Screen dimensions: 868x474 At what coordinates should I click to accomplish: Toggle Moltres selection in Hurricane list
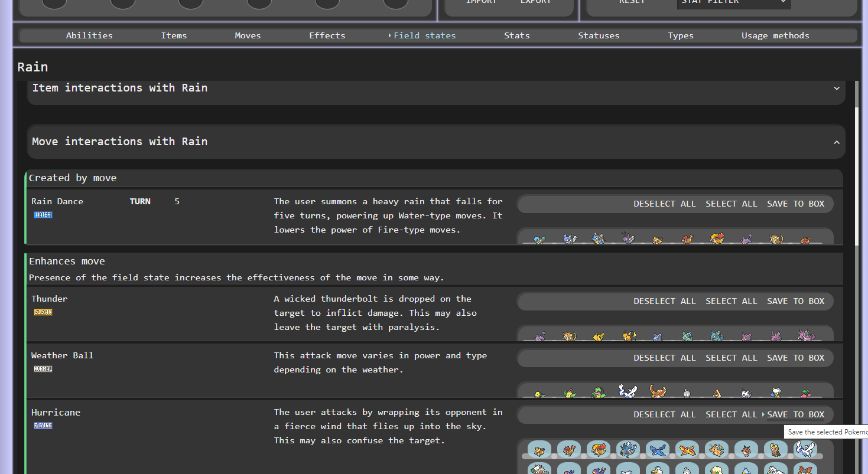[x=687, y=450]
